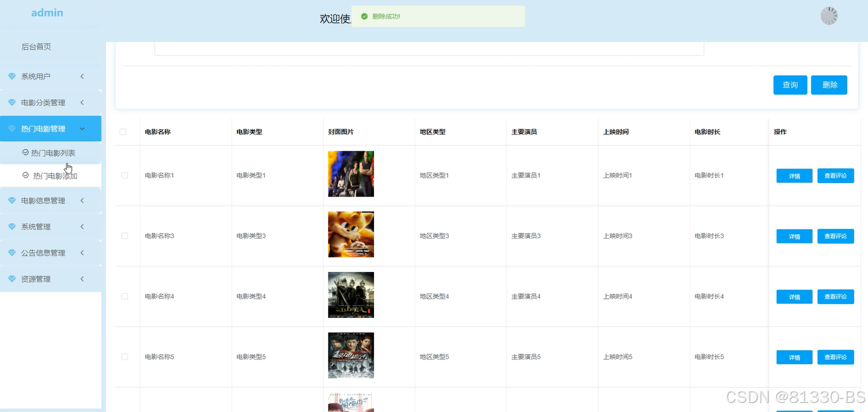The width and height of the screenshot is (868, 412).
Task: Click the 电影名称 column header
Action: pyautogui.click(x=158, y=132)
